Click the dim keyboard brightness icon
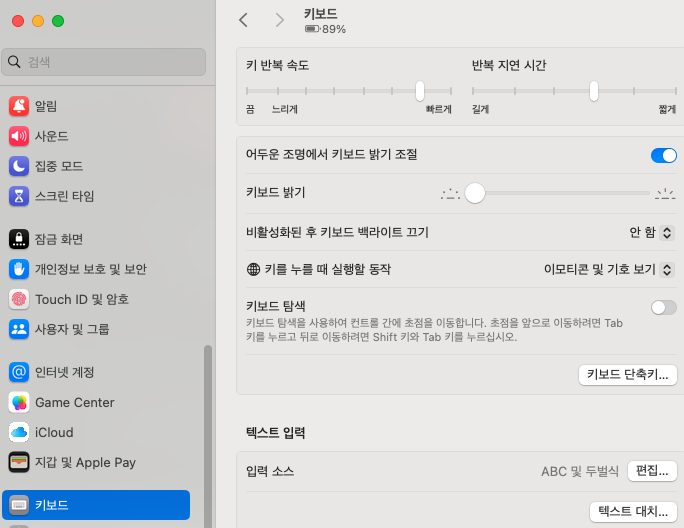Screen dimensions: 684x528 (450, 193)
